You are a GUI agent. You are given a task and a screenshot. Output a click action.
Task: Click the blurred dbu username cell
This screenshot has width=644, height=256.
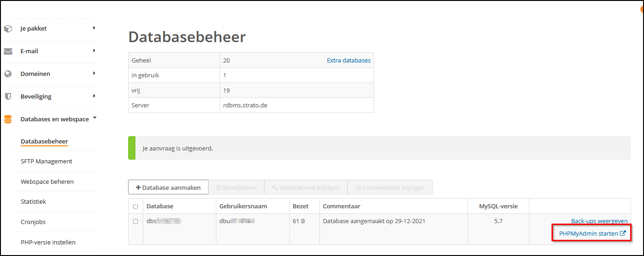(x=237, y=221)
